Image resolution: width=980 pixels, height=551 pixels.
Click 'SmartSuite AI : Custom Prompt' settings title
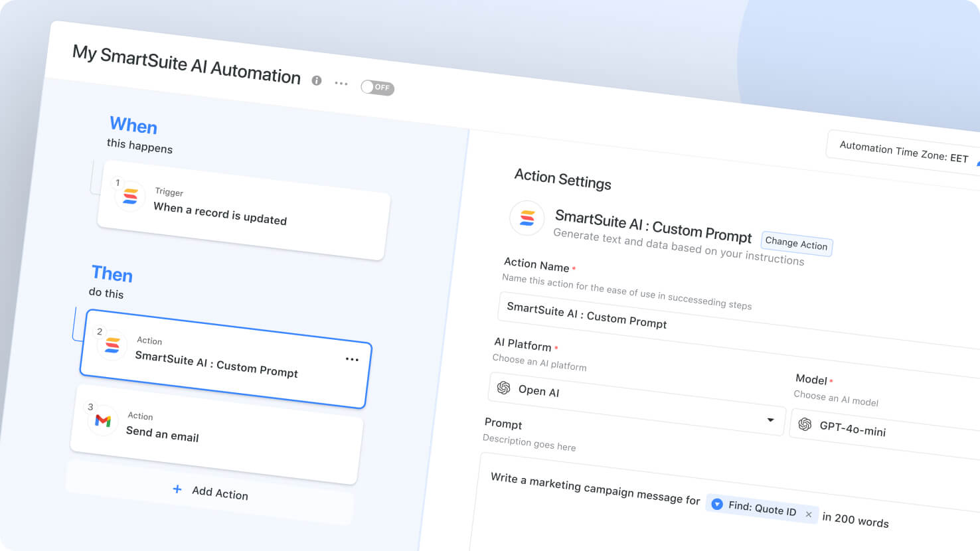[653, 226]
